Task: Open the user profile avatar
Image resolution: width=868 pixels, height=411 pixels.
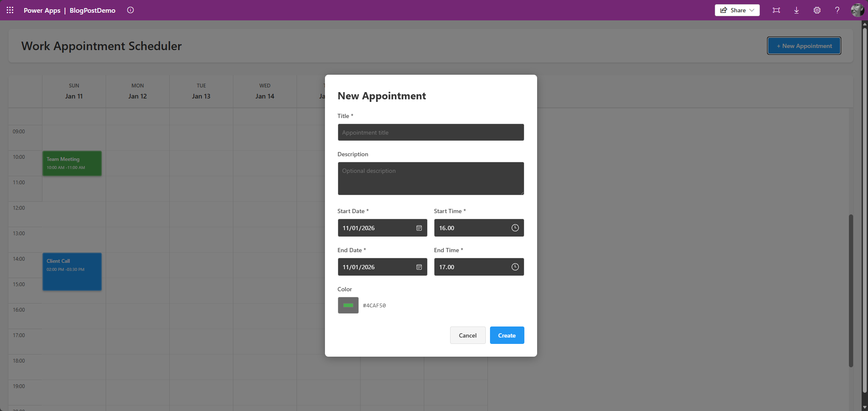Action: point(857,10)
